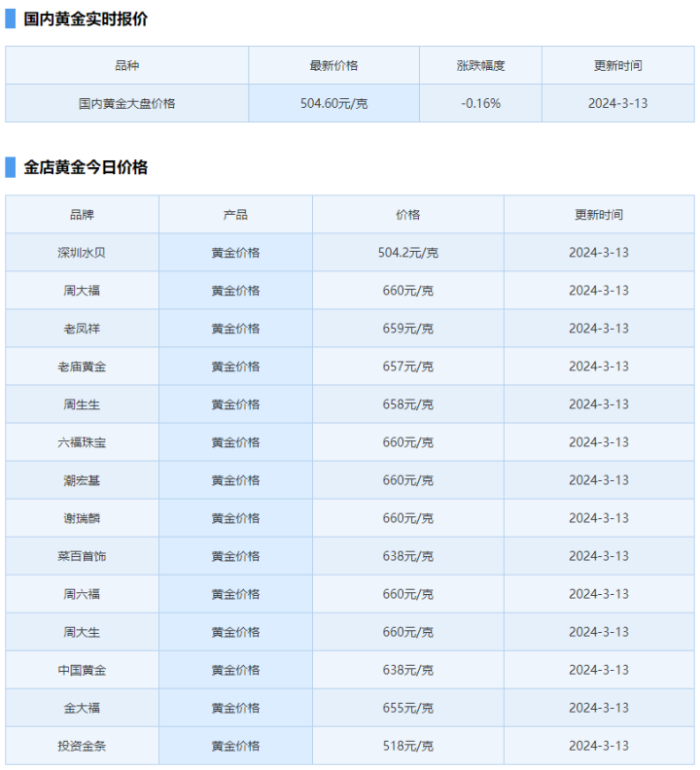Image resolution: width=700 pixels, height=770 pixels.
Task: Click the 金大福 brand cell
Action: [x=82, y=708]
